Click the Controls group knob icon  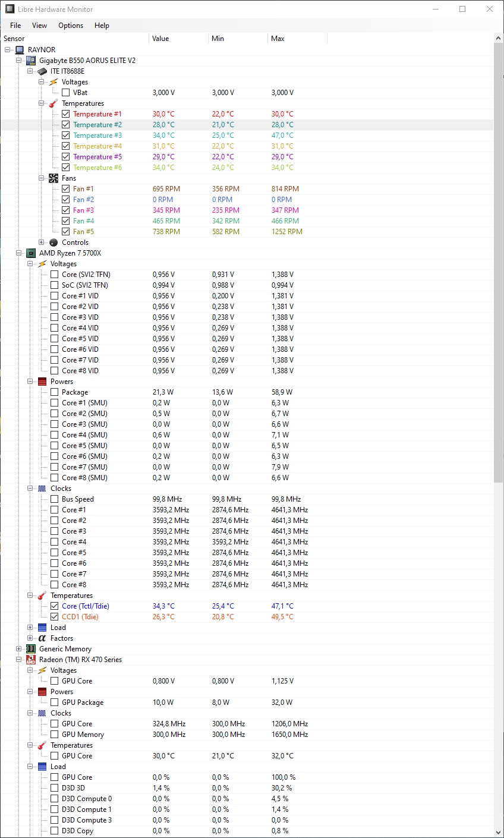point(53,242)
